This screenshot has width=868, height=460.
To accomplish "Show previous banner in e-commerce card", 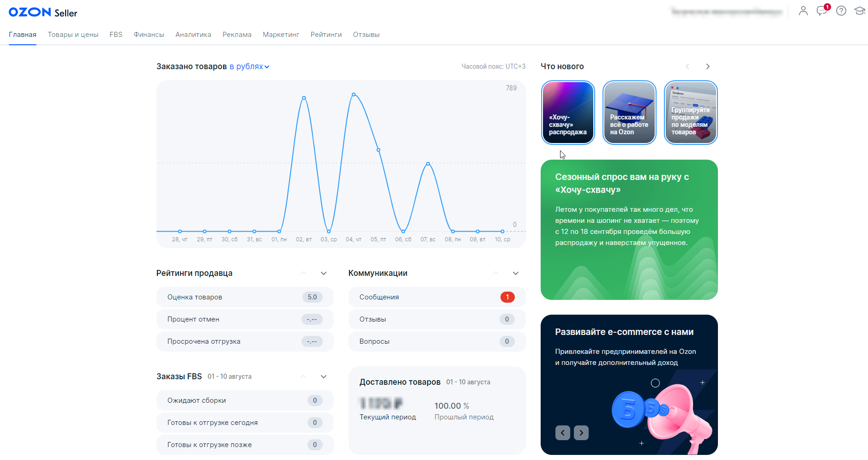I will coord(563,433).
